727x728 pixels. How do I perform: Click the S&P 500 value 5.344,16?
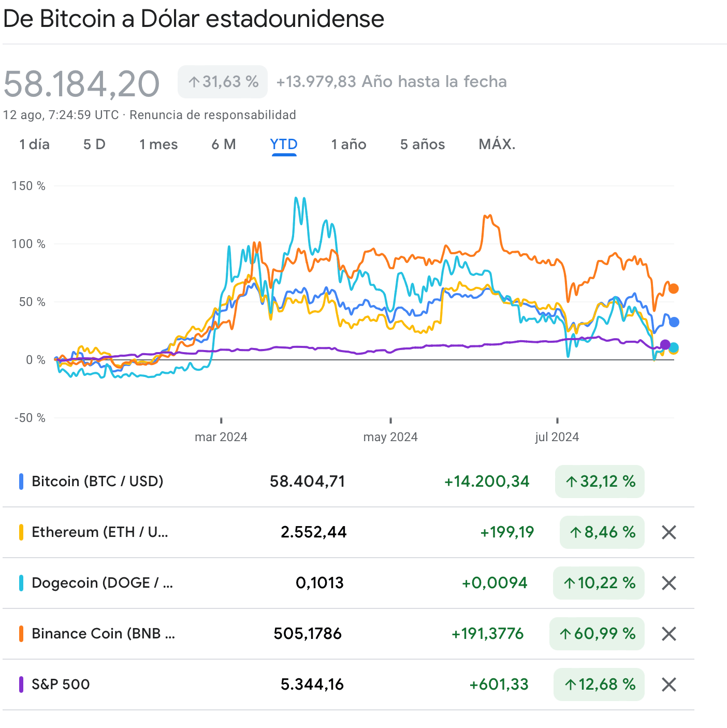point(312,685)
